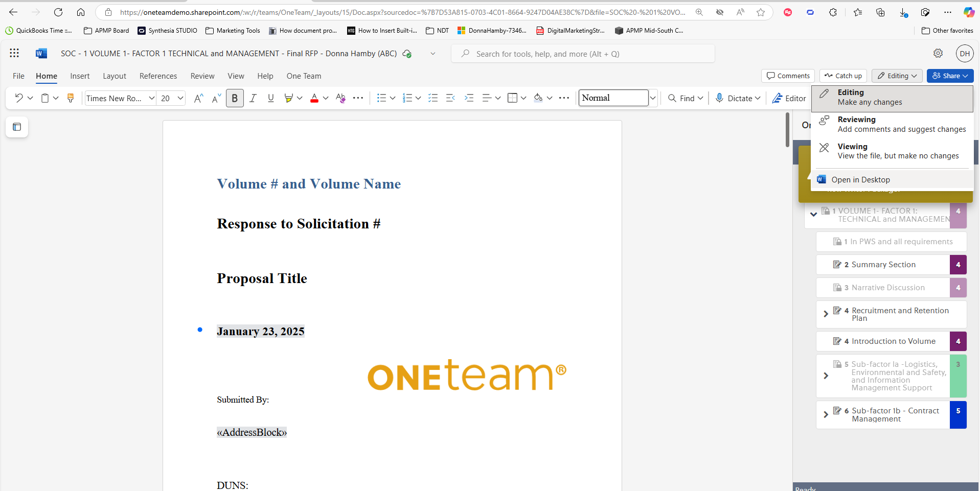Open the File tab
980x491 pixels.
[x=18, y=76]
